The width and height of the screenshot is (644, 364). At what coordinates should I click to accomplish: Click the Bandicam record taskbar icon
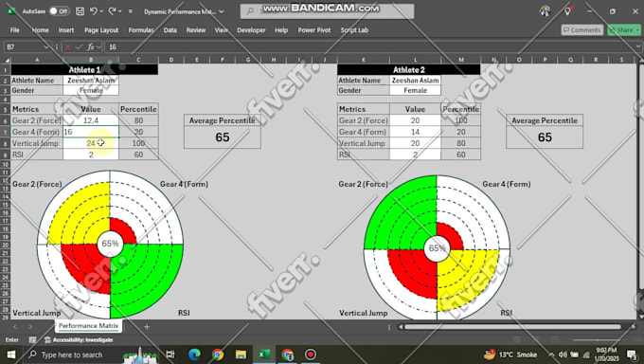click(310, 355)
